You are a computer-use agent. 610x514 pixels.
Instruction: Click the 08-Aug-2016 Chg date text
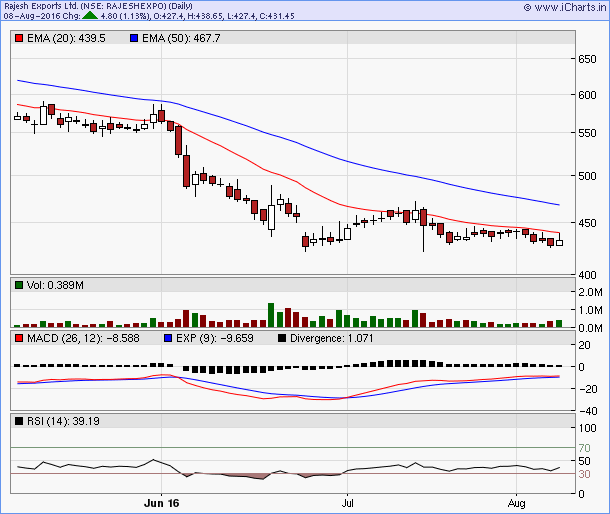[42, 16]
